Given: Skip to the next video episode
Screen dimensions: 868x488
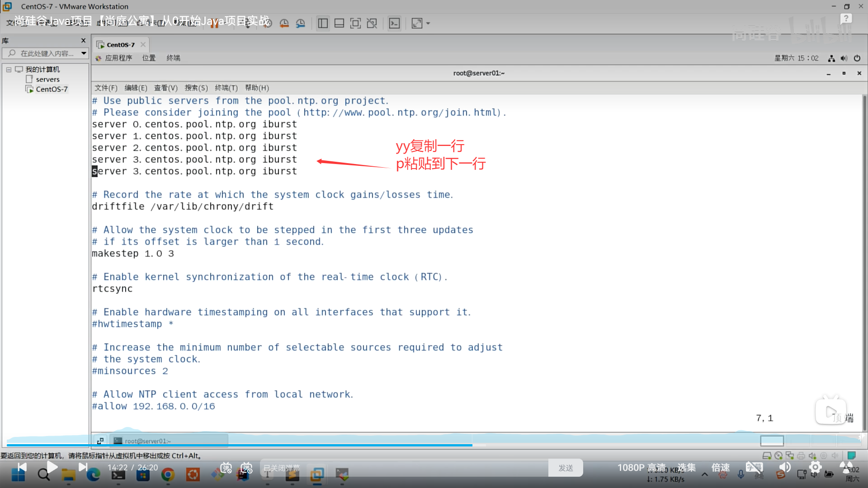Looking at the screenshot, I should pos(83,467).
